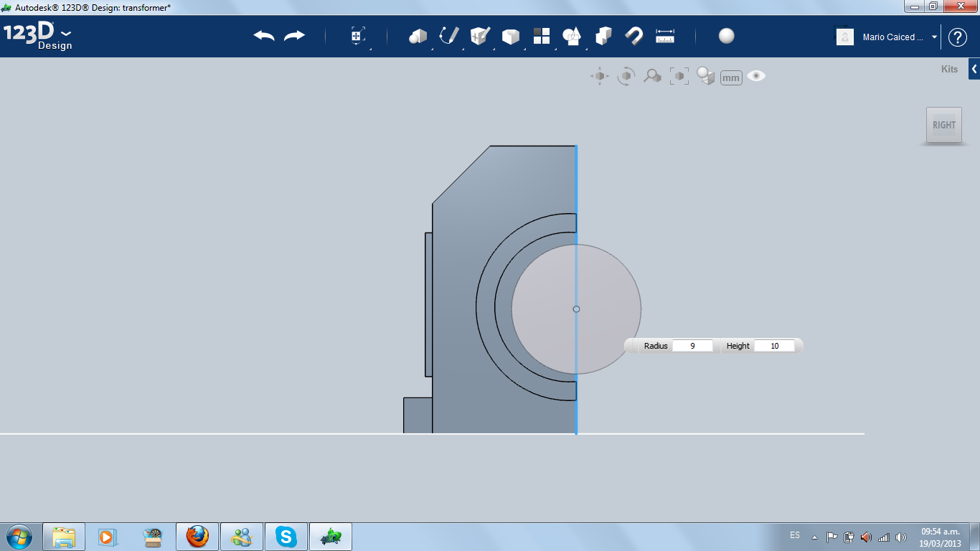Open the Construct tools menu
The width and height of the screenshot is (980, 551).
click(480, 36)
